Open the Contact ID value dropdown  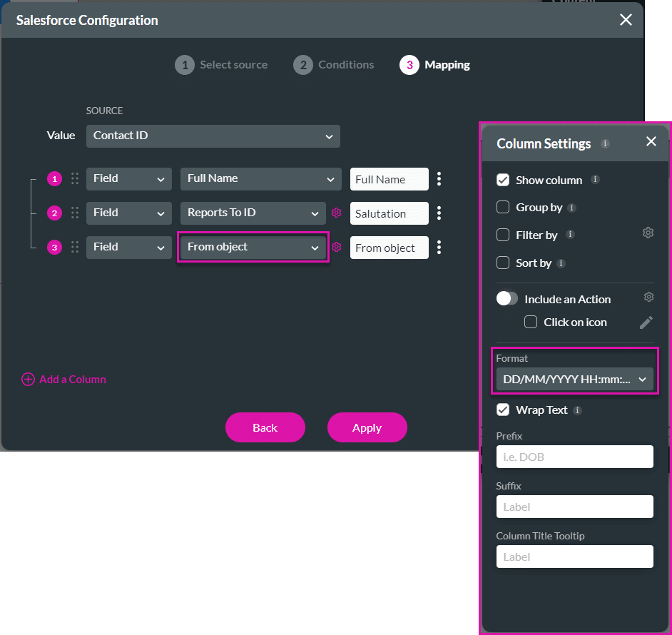click(213, 136)
